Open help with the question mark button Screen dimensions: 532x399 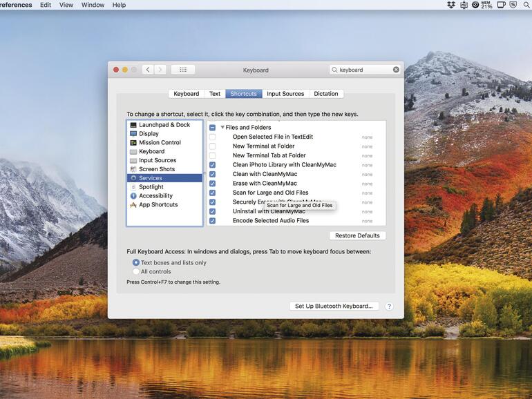[x=389, y=306]
